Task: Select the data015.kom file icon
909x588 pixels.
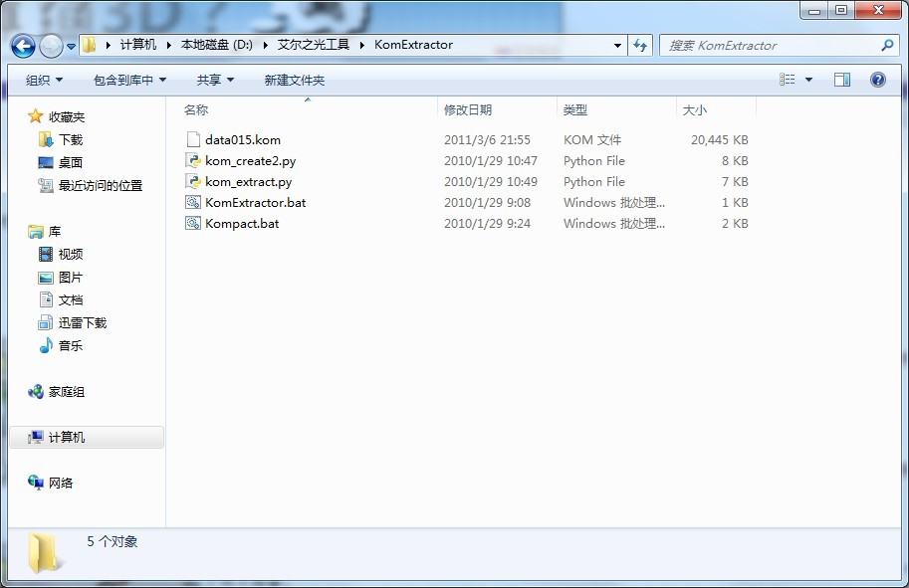Action: click(193, 139)
